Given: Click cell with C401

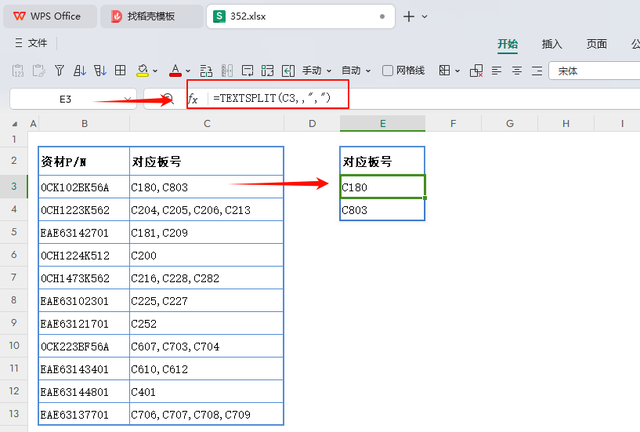Looking at the screenshot, I should tap(207, 392).
